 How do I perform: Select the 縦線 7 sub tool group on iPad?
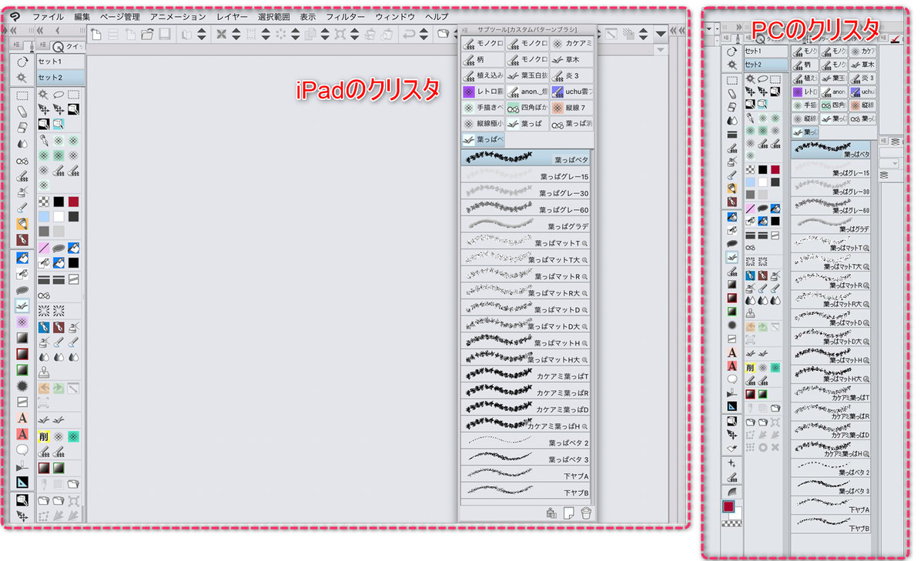pos(571,108)
